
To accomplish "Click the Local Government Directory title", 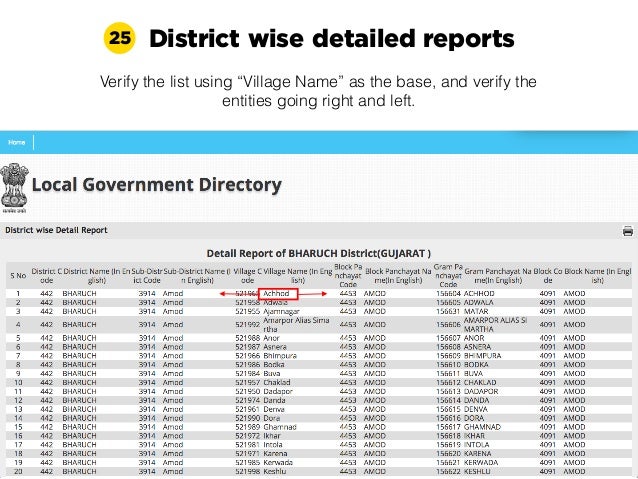I will (x=157, y=185).
